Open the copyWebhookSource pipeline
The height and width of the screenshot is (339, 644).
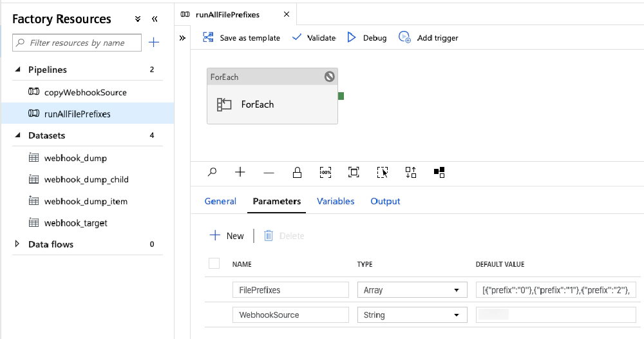86,92
